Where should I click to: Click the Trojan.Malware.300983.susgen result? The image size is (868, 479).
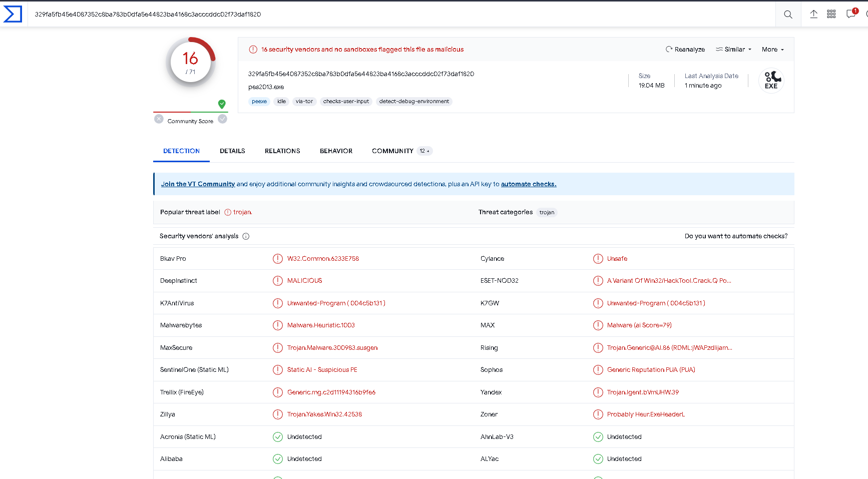coord(332,348)
